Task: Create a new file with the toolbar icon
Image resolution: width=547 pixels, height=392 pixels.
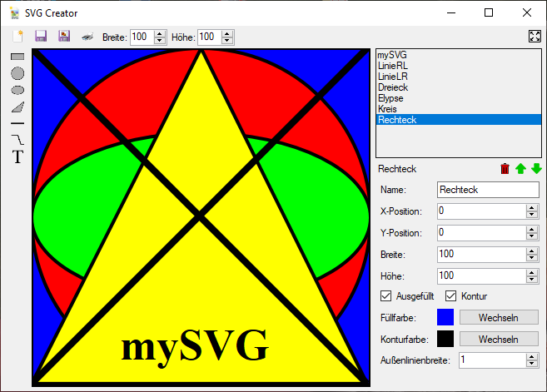Action: [x=17, y=37]
